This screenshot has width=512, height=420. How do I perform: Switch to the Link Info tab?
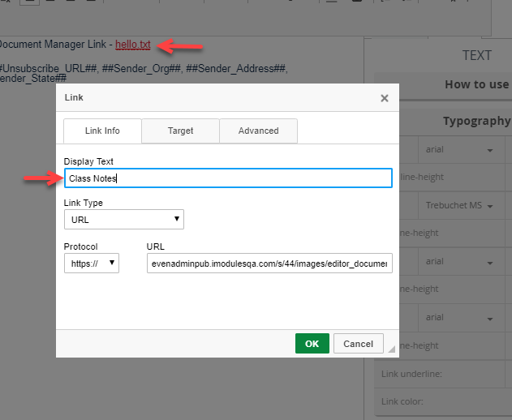click(102, 131)
